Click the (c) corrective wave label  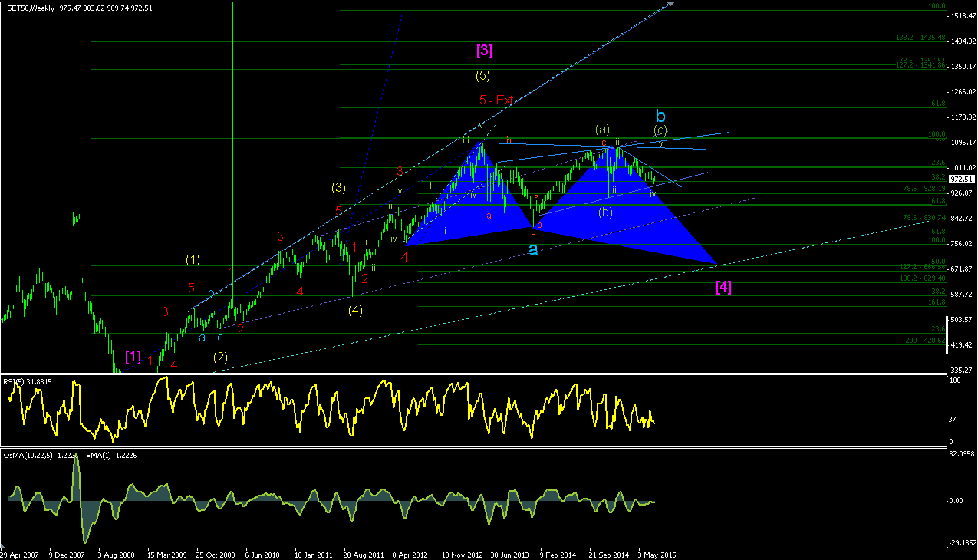coord(660,130)
